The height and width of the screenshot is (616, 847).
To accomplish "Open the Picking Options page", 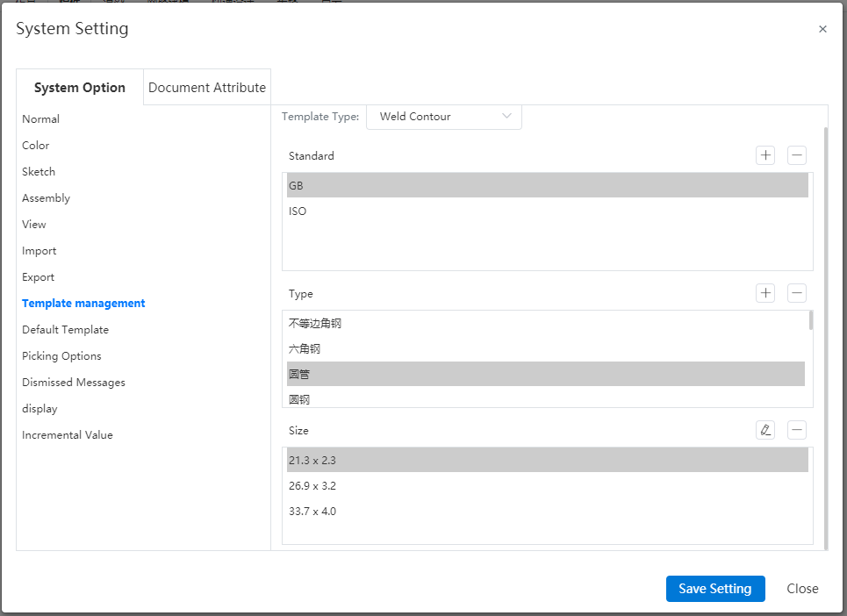I will [61, 355].
